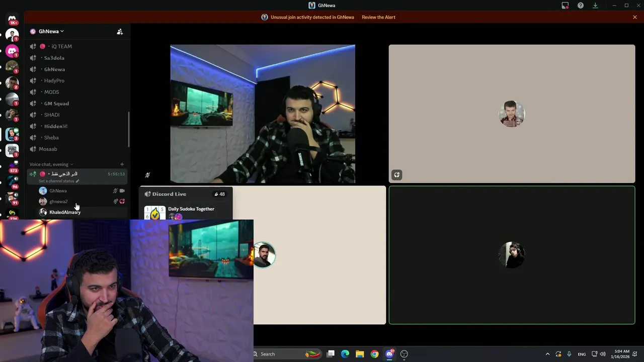Join the Sheba voice channel

point(77,137)
